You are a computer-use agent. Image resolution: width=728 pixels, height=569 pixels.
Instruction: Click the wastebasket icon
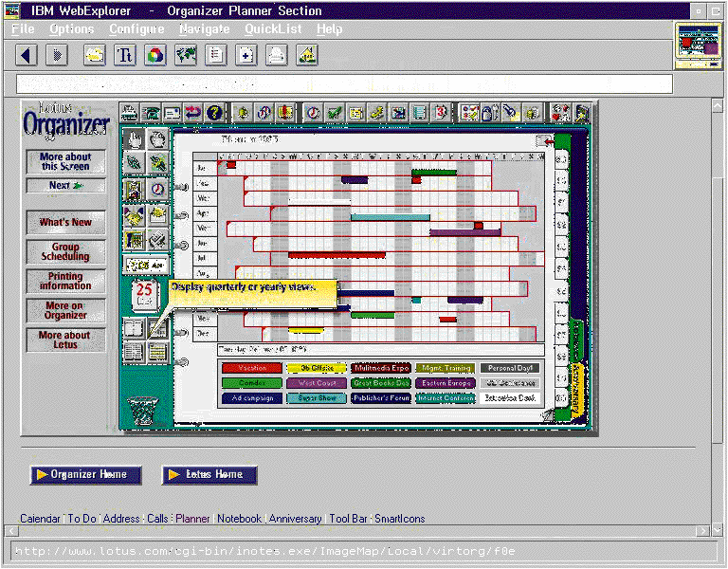tap(142, 411)
